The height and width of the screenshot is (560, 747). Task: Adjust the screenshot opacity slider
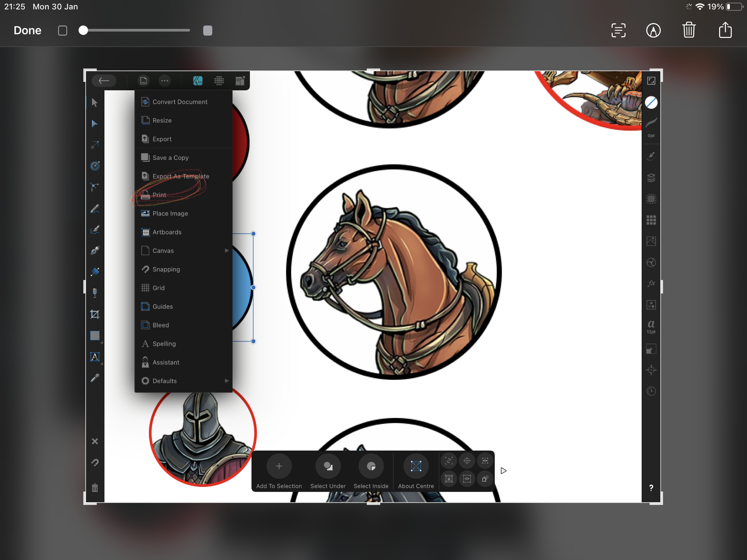135,30
